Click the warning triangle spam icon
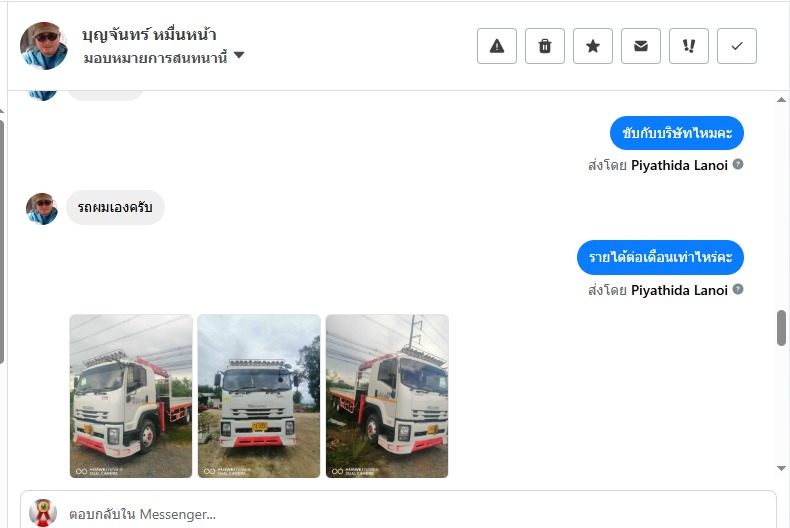790x528 pixels. [497, 46]
